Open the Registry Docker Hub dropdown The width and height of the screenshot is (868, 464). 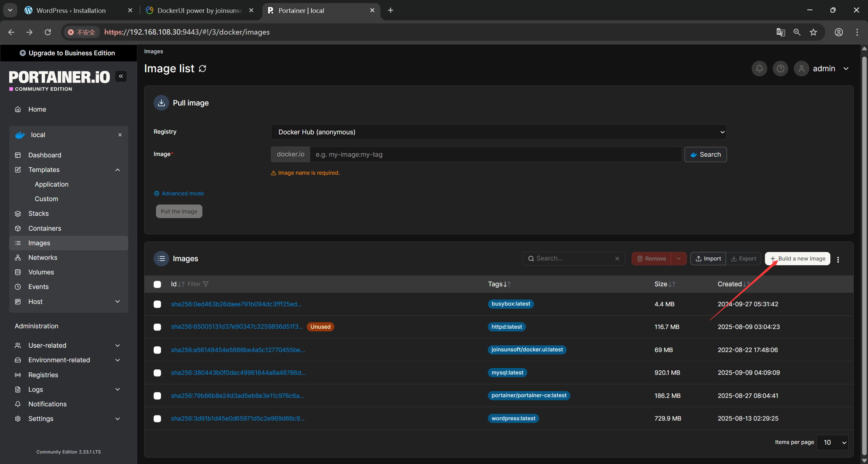coord(498,132)
